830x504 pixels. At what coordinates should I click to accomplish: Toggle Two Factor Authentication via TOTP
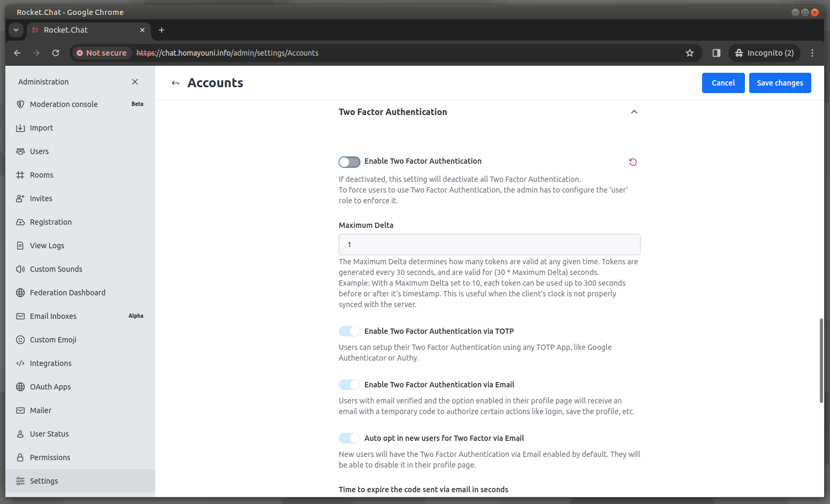pos(349,331)
